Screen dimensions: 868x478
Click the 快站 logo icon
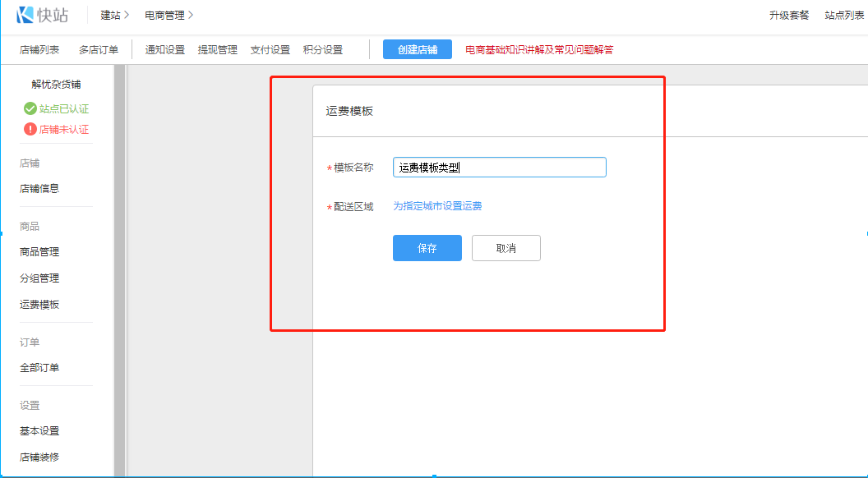[x=25, y=15]
